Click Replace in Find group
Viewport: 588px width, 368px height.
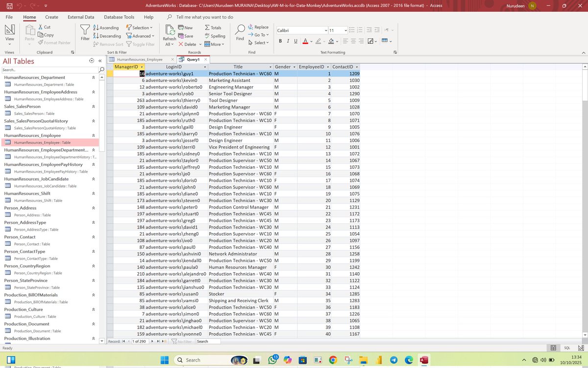tap(258, 27)
